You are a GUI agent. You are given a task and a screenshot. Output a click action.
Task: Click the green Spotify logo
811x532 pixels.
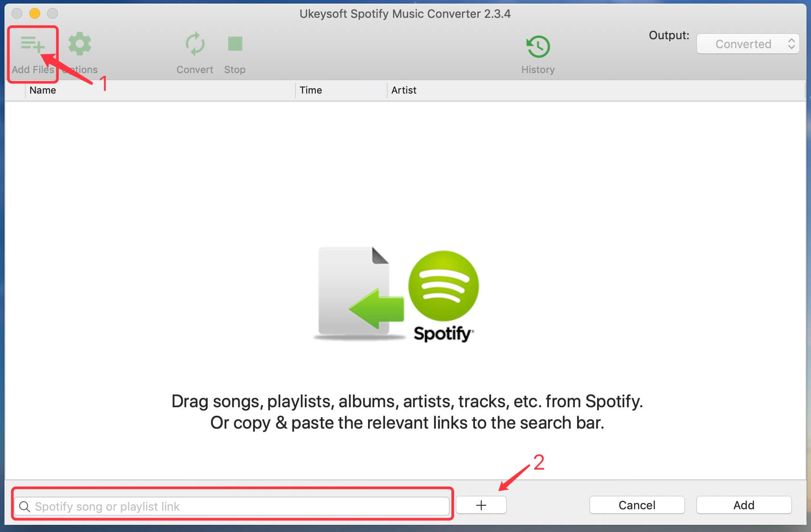[443, 286]
